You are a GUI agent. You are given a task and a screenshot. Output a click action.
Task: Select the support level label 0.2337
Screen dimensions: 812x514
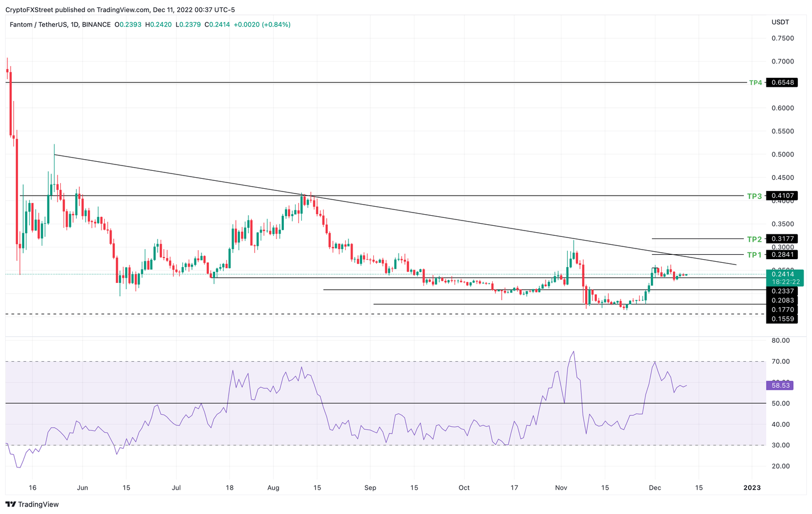[782, 291]
